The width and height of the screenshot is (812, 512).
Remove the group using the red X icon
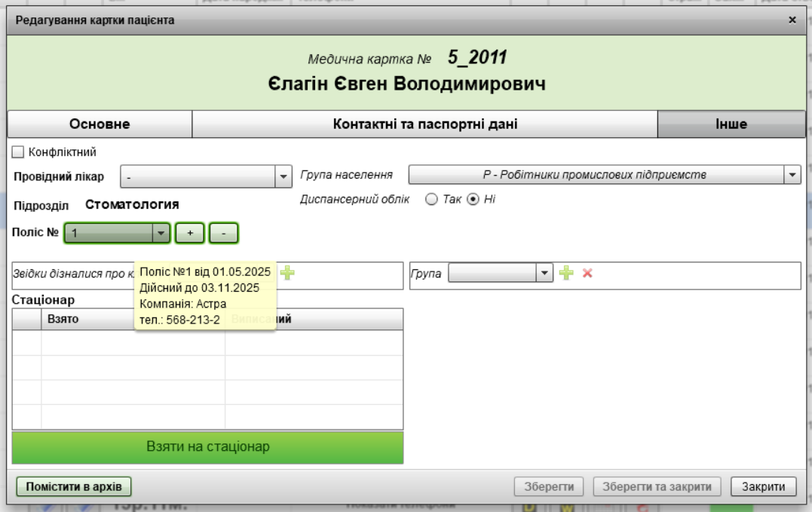pyautogui.click(x=586, y=272)
